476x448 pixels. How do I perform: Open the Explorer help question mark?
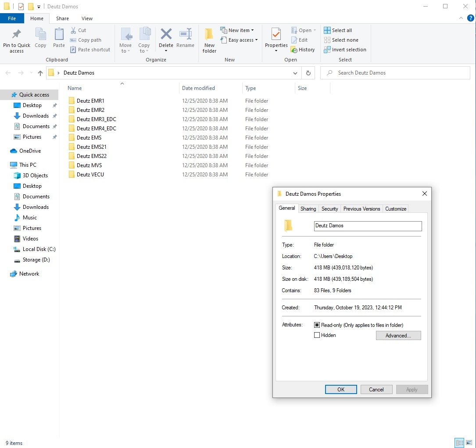(x=470, y=18)
